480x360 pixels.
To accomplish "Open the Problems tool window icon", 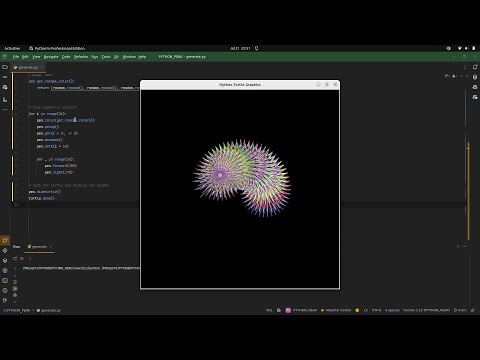I will [x=5, y=290].
